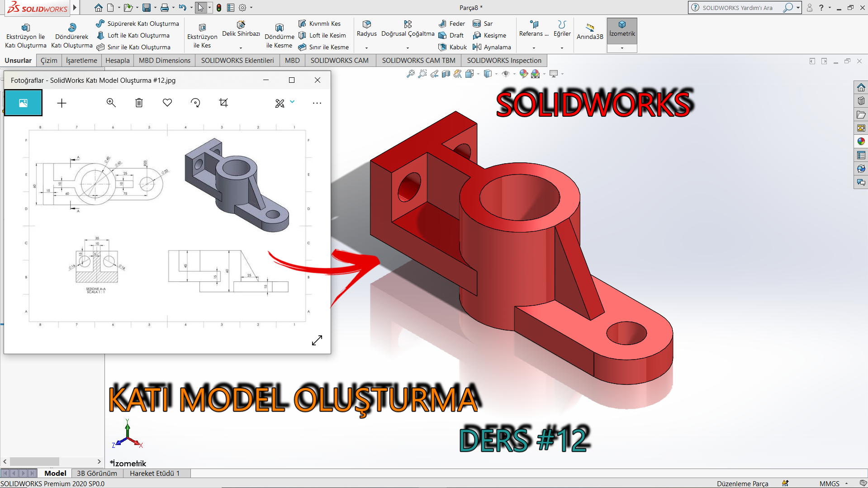This screenshot has width=868, height=488.
Task: Expand Referans dropdown arrow
Action: [x=534, y=48]
